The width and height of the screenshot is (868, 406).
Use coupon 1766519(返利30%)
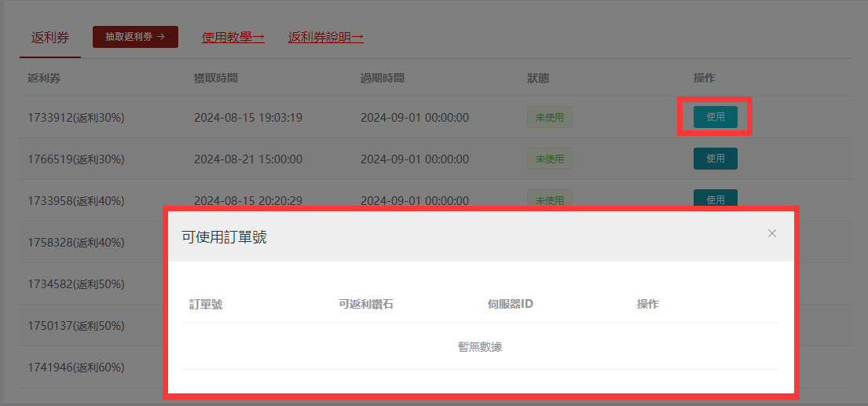[x=715, y=159]
